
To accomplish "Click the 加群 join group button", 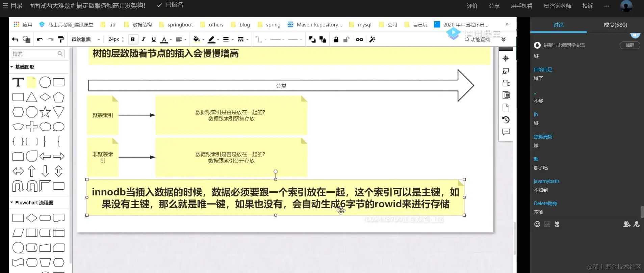I will [x=630, y=45].
